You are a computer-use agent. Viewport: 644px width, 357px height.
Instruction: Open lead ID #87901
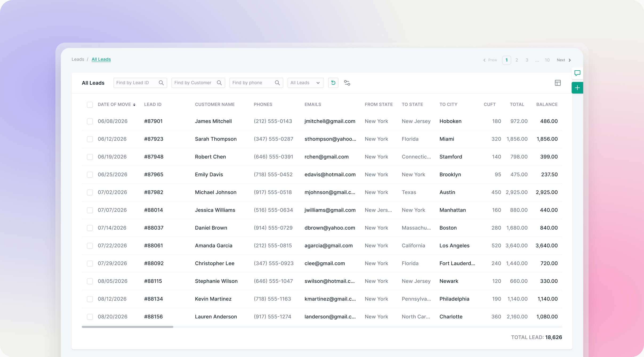pos(153,121)
